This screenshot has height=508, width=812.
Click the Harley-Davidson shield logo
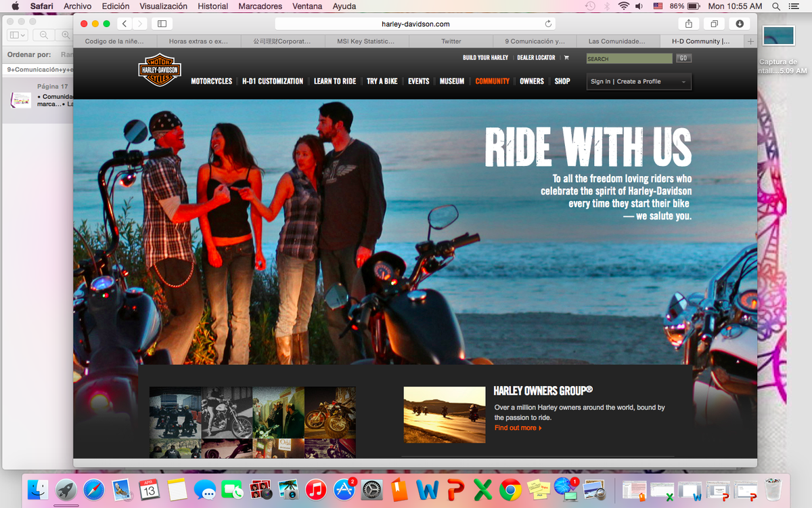(x=160, y=70)
